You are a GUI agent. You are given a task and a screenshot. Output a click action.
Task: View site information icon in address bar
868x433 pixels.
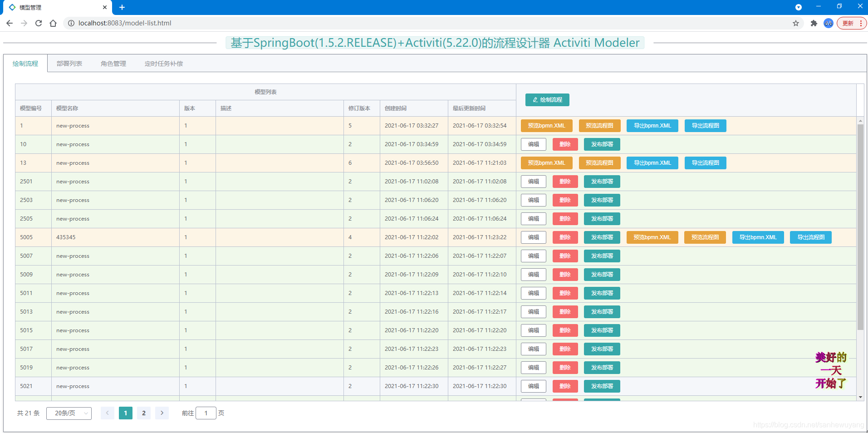(71, 23)
